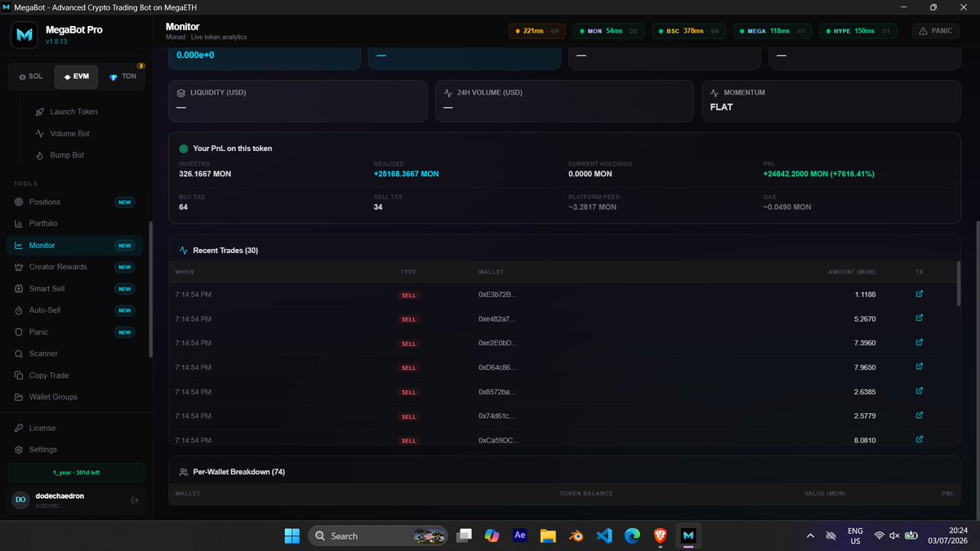Image resolution: width=980 pixels, height=551 pixels.
Task: Open transaction link for 0xD64c86 trade
Action: point(920,367)
